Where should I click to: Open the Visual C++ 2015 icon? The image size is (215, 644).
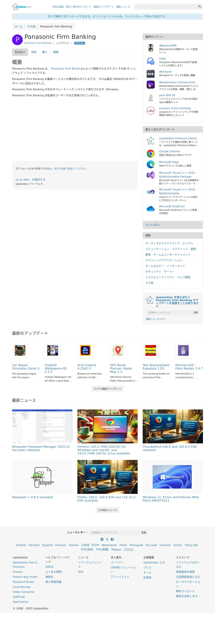click(151, 175)
